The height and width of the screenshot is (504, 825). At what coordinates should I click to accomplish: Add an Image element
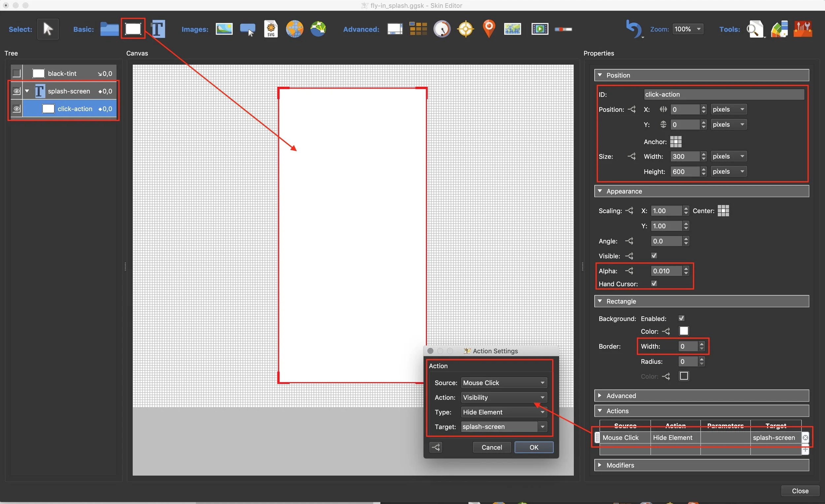[224, 29]
